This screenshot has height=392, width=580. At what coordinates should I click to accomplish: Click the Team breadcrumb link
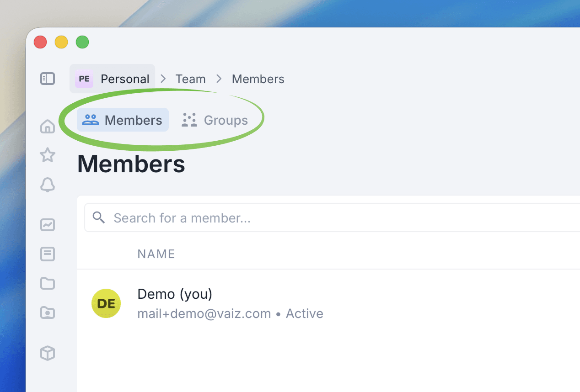pos(190,79)
